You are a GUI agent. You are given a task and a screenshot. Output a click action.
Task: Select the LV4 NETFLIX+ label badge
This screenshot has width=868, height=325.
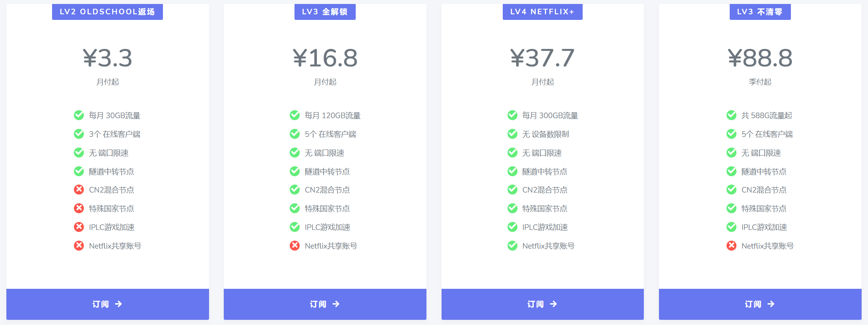542,12
